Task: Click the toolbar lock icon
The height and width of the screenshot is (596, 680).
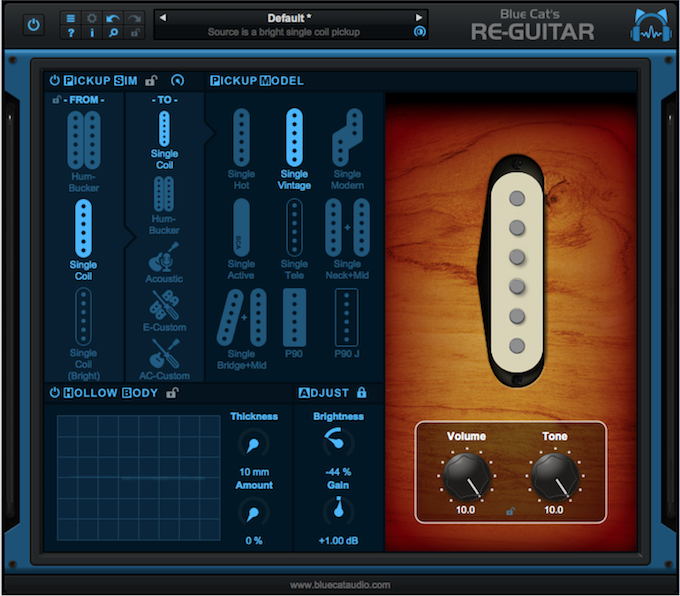Action: point(134,33)
